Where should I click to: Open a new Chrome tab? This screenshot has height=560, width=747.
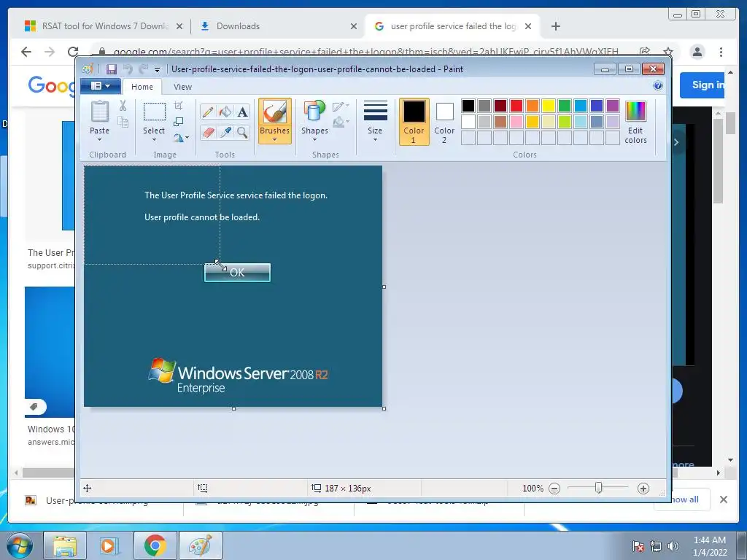555,26
